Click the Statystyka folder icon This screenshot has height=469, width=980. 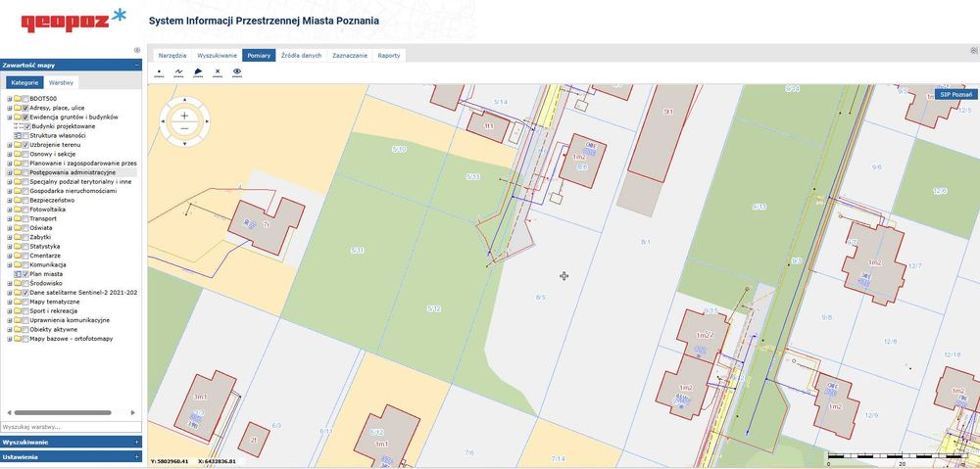(18, 246)
